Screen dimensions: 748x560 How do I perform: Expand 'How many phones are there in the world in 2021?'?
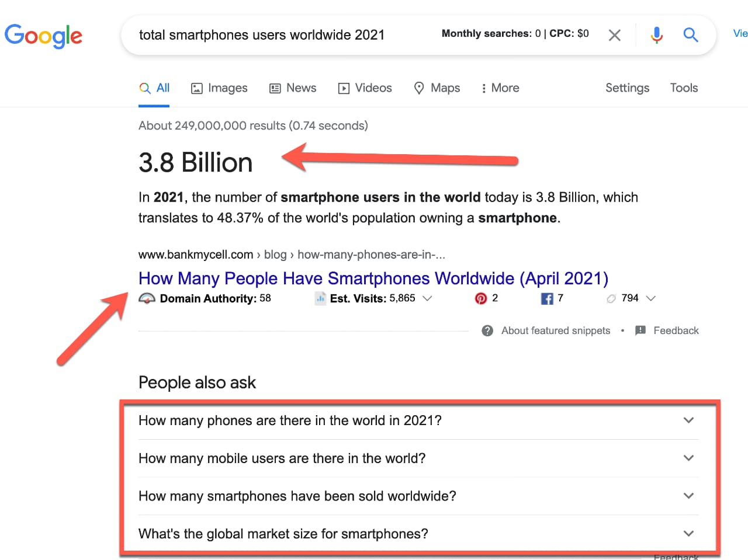[688, 420]
